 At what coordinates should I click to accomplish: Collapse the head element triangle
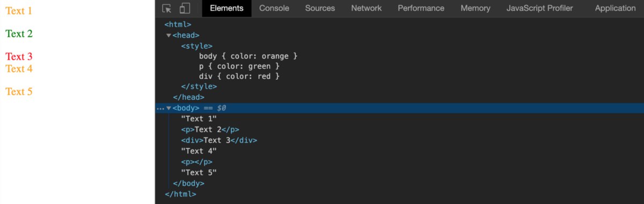169,35
